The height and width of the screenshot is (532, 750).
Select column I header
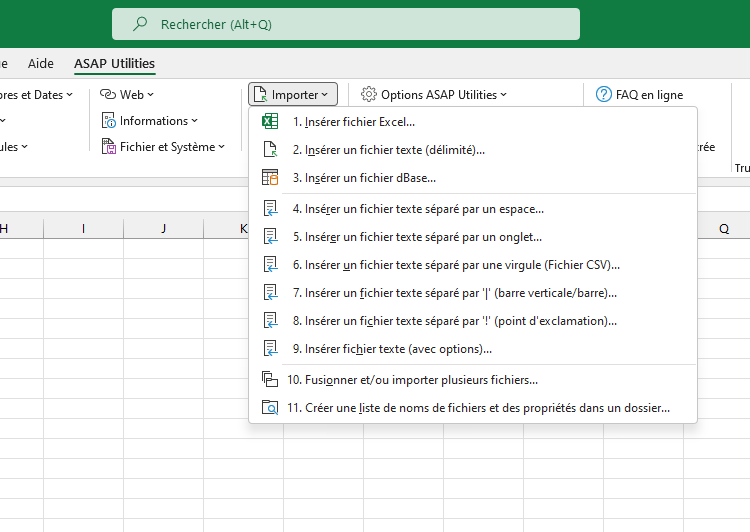[83, 229]
